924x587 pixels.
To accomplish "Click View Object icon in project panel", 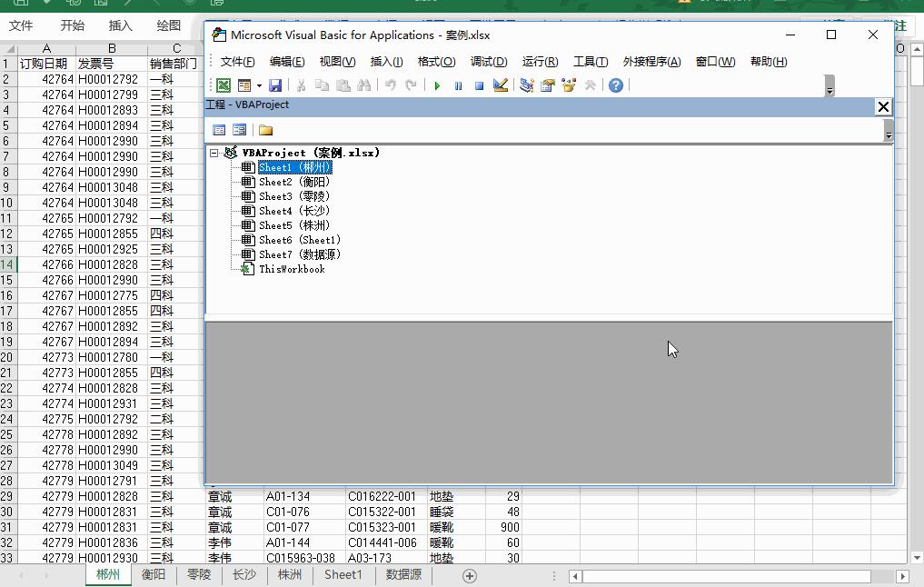I will [x=240, y=130].
